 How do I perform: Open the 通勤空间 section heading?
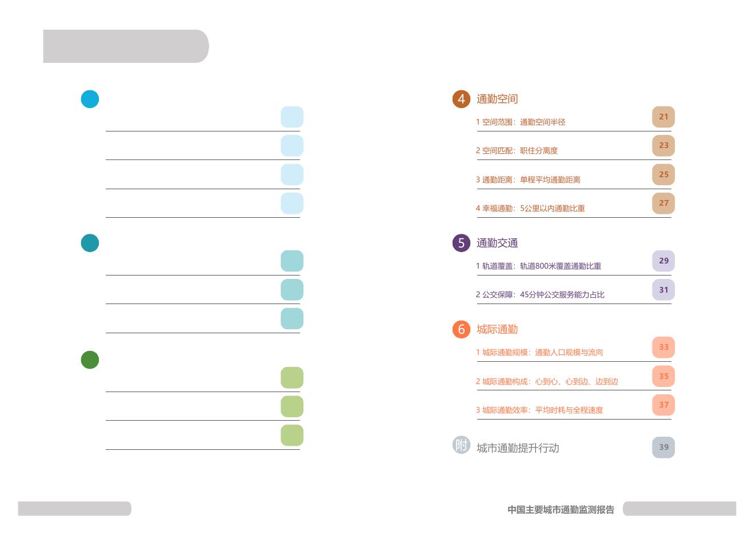pos(497,99)
